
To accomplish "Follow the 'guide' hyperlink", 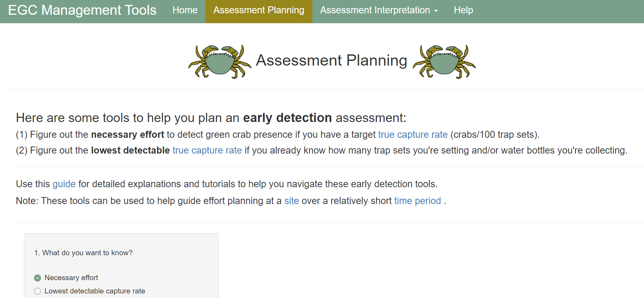I will click(x=64, y=184).
